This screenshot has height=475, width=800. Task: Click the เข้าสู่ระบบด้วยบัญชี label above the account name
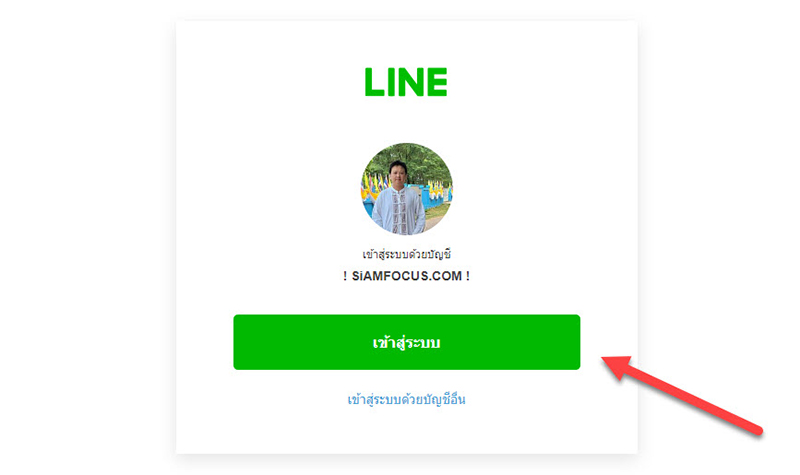tap(407, 254)
